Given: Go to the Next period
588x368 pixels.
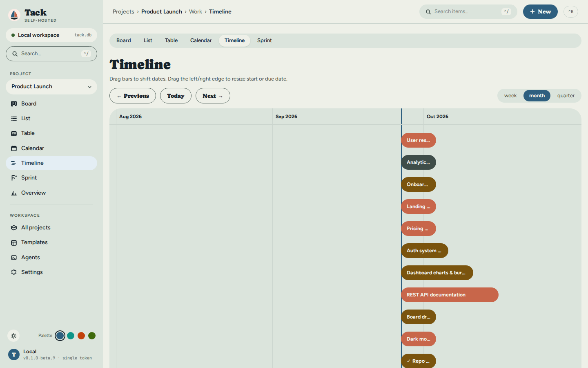Looking at the screenshot, I should coord(213,96).
